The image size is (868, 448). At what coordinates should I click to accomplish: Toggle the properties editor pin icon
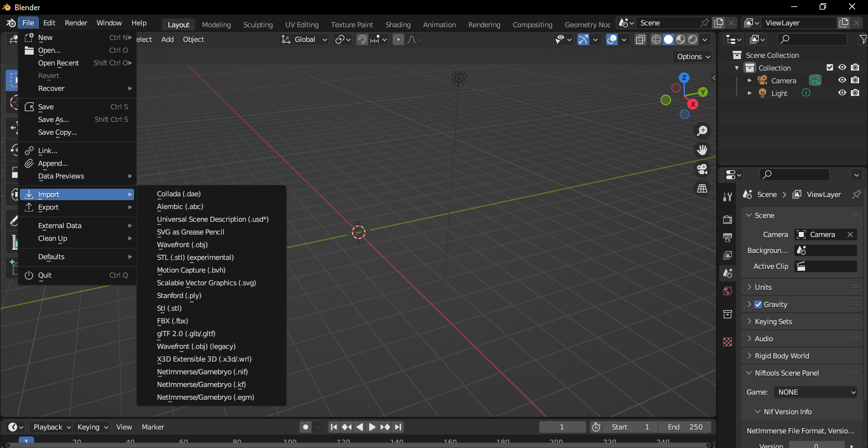[856, 194]
